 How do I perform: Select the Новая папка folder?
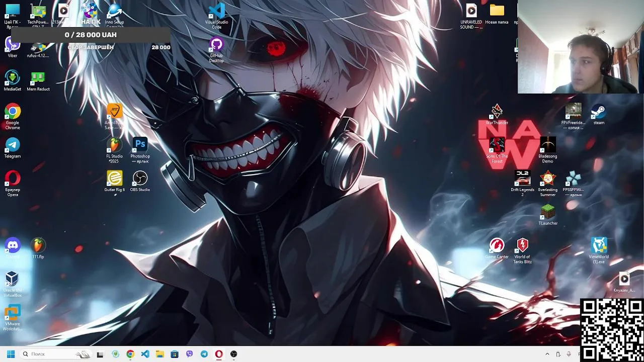point(497,14)
